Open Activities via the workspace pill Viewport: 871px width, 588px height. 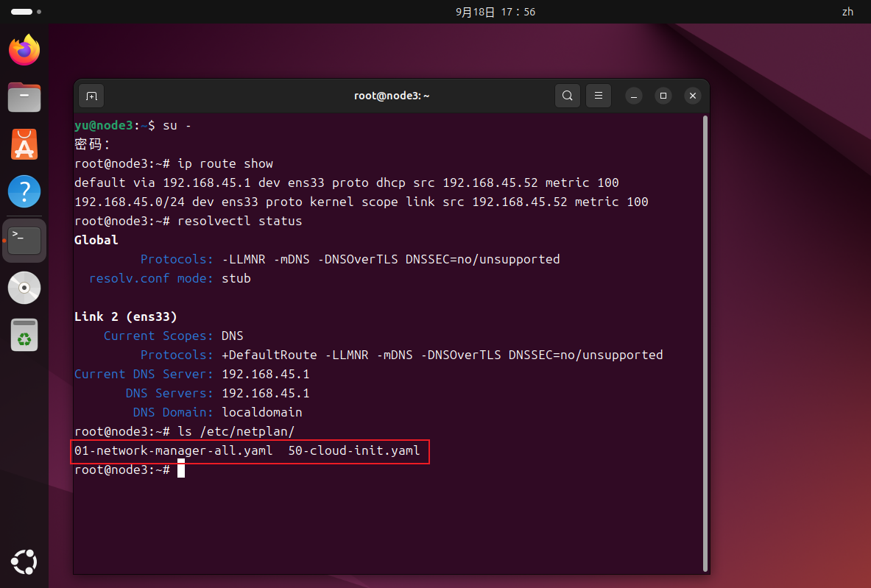(x=20, y=12)
